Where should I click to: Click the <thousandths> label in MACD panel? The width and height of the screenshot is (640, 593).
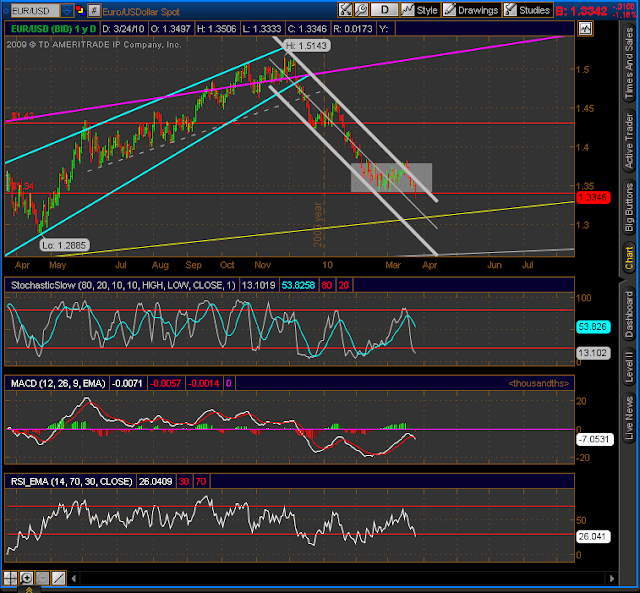(538, 384)
